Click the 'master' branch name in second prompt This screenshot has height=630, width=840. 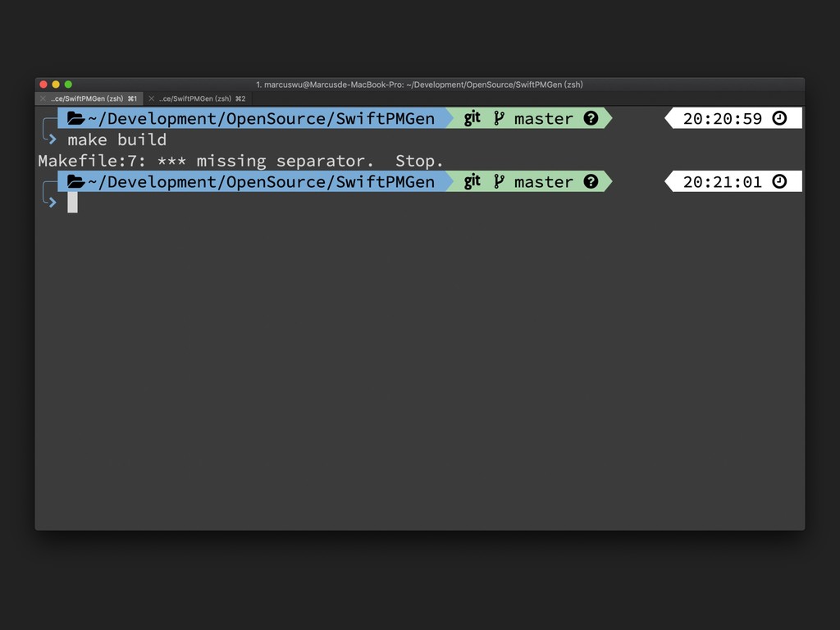543,182
